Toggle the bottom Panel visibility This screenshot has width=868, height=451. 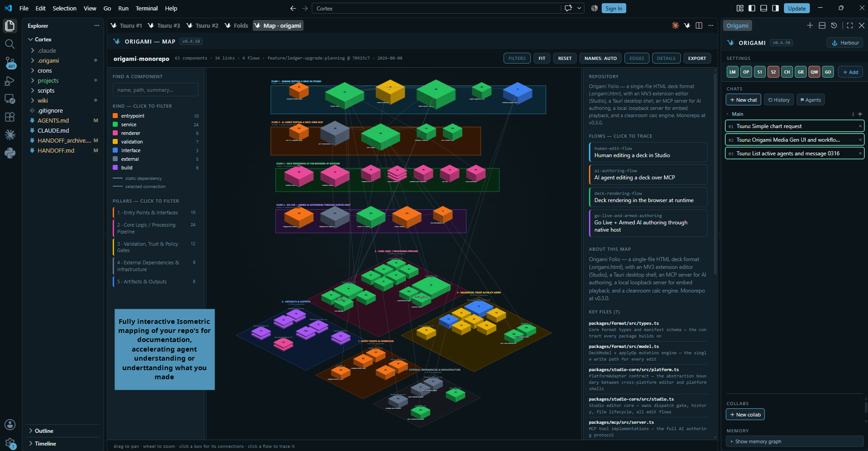click(x=763, y=8)
